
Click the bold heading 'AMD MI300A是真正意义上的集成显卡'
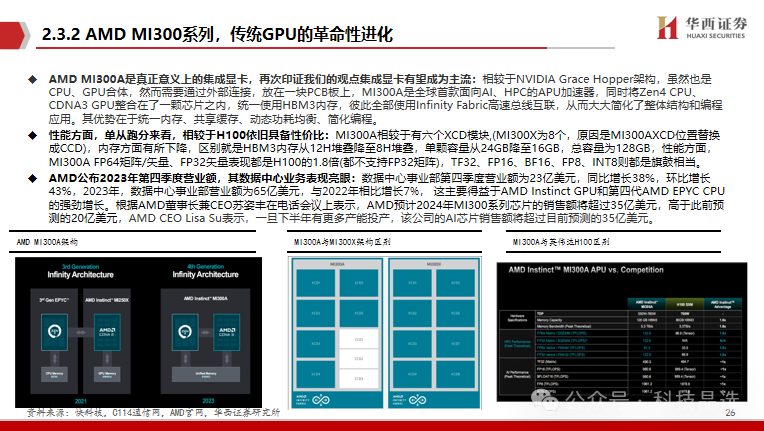click(149, 79)
